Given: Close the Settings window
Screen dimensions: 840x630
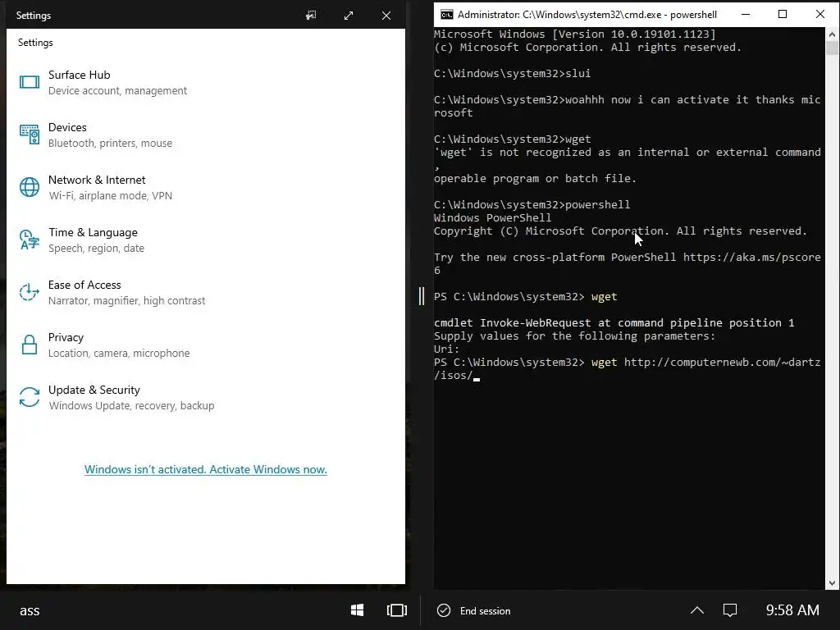Looking at the screenshot, I should pyautogui.click(x=386, y=15).
